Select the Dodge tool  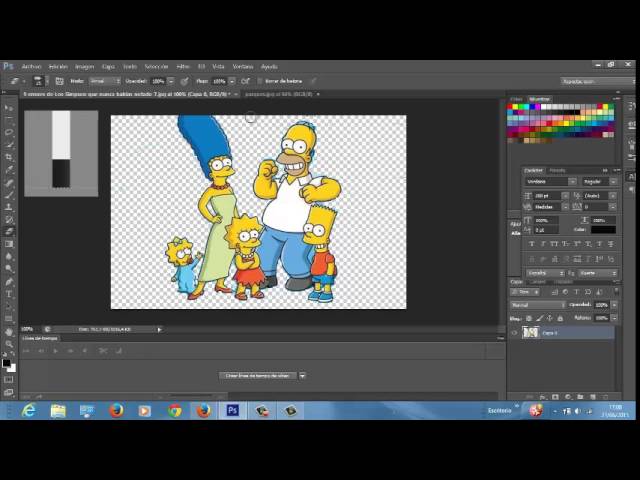(9, 269)
